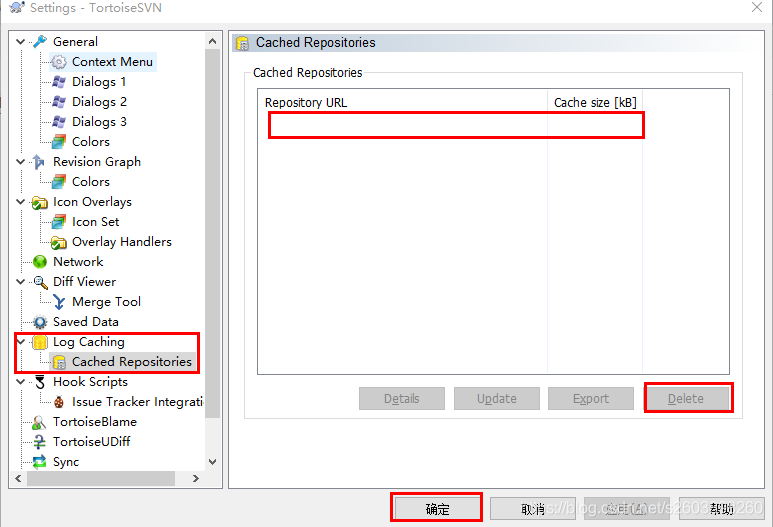Click the Issue Tracker Integration bug icon
The height and width of the screenshot is (527, 773).
coord(59,402)
